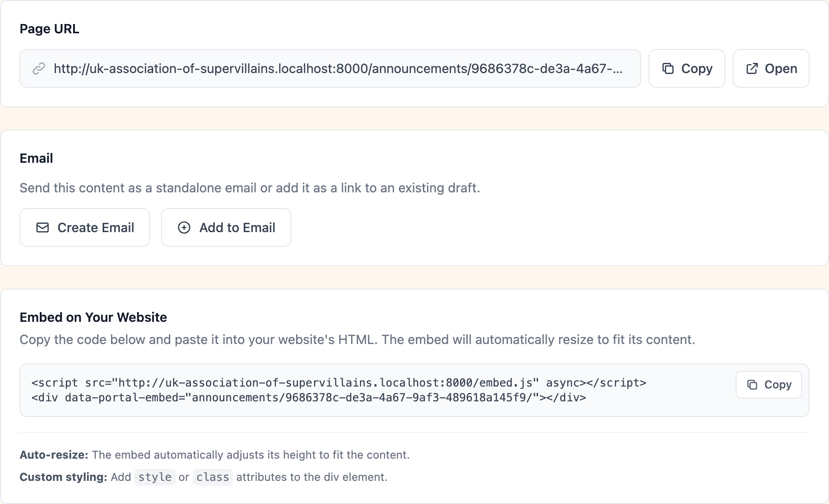Click the copy icon next to Page URL

point(668,68)
